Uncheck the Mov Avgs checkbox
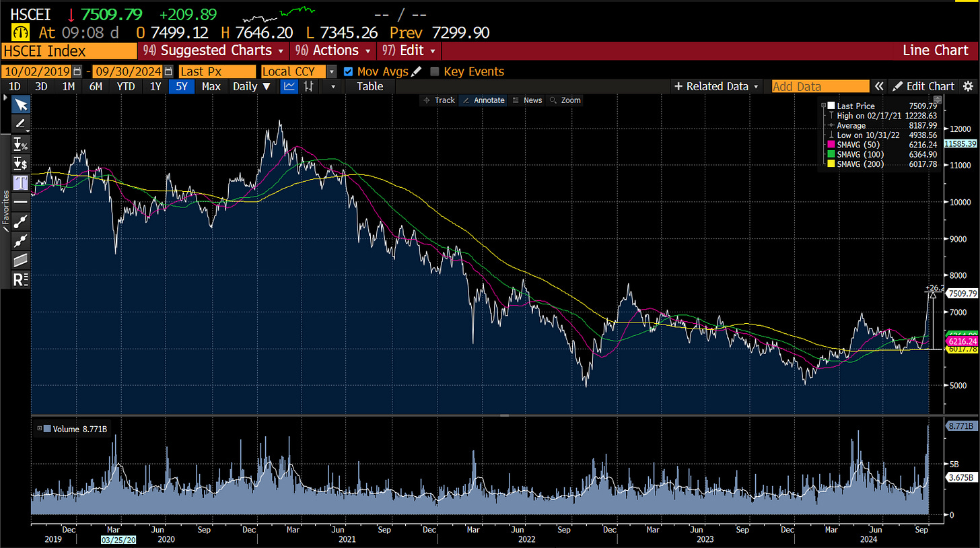Viewport: 980px width, 548px height. click(x=348, y=71)
